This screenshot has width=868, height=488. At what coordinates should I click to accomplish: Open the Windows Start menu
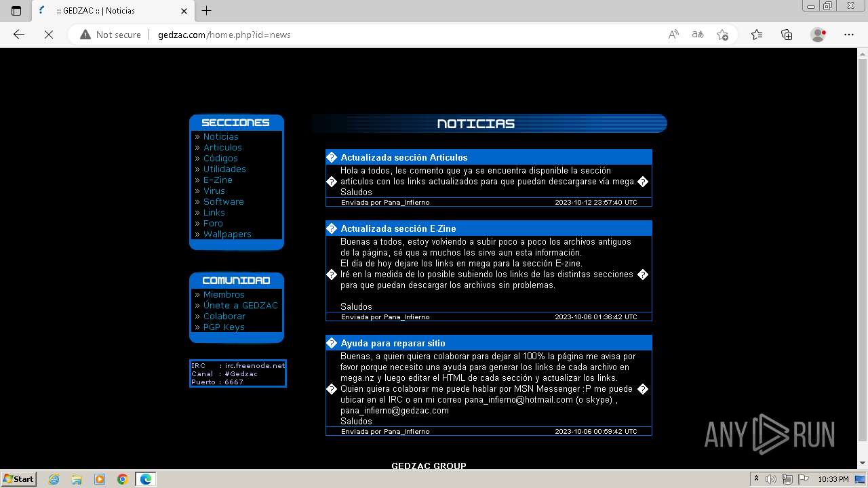pyautogui.click(x=19, y=479)
